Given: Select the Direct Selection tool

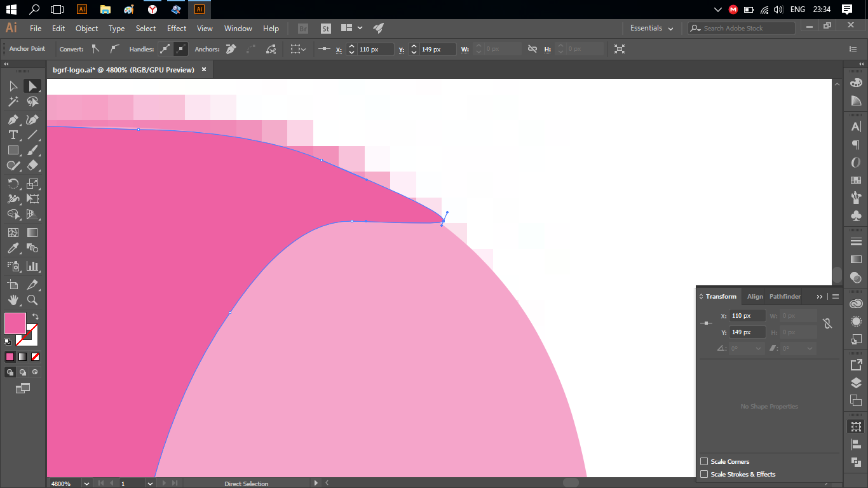Looking at the screenshot, I should click(x=32, y=86).
